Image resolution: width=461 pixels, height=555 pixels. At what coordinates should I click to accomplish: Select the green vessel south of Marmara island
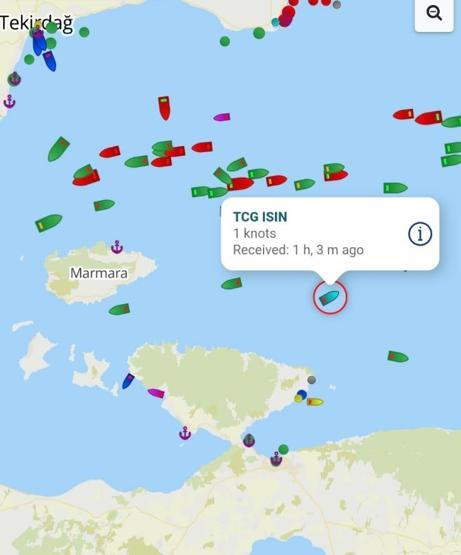pos(119,309)
